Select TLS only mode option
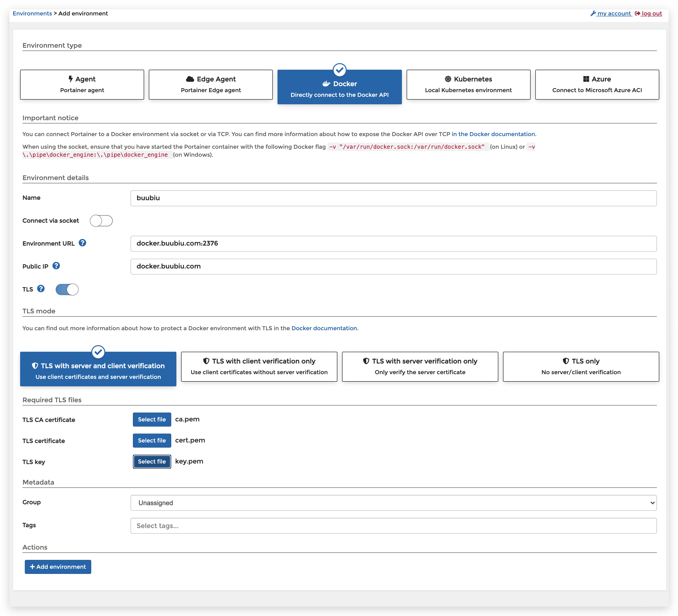 pos(581,366)
